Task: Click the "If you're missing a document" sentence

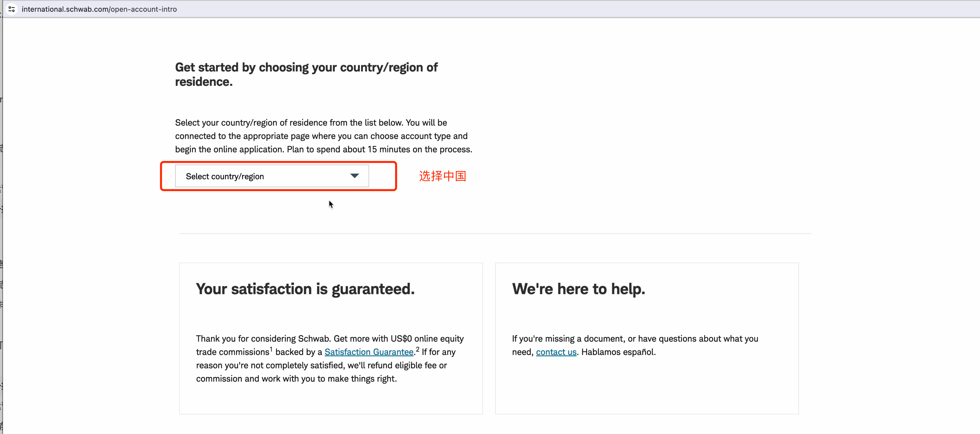Action: click(635, 345)
